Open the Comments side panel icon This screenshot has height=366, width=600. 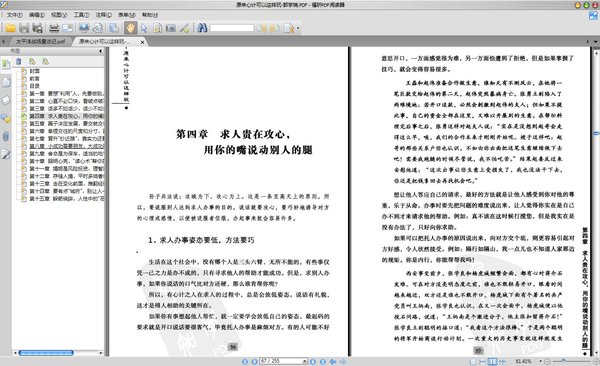point(6,119)
